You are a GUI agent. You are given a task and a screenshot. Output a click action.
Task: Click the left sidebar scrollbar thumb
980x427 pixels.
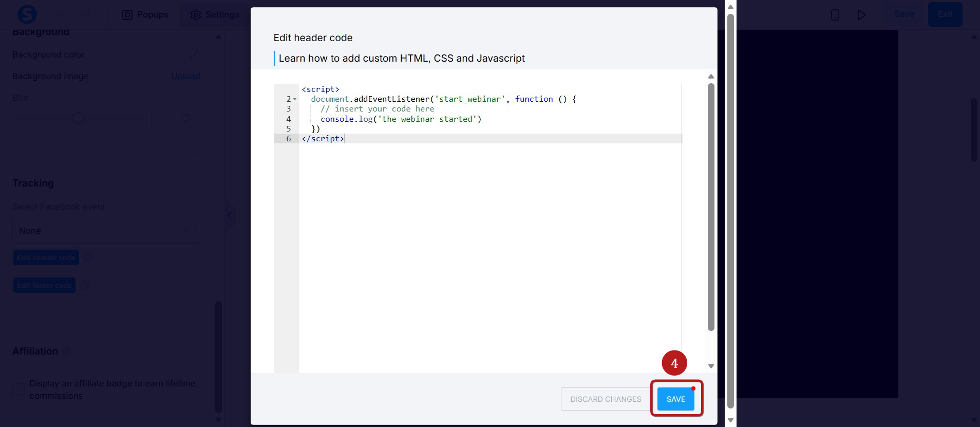[x=218, y=357]
